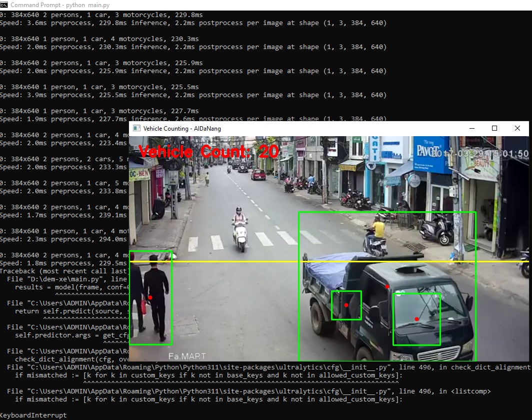This screenshot has height=420, width=532.
Task: Maximize the Vehicle Counting - AIDaNang window
Action: pyautogui.click(x=494, y=129)
